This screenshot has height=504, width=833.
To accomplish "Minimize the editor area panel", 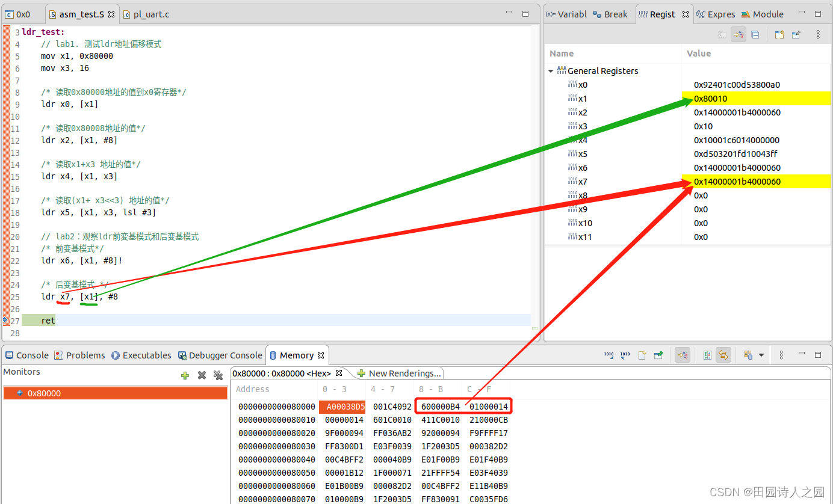I will pos(509,14).
